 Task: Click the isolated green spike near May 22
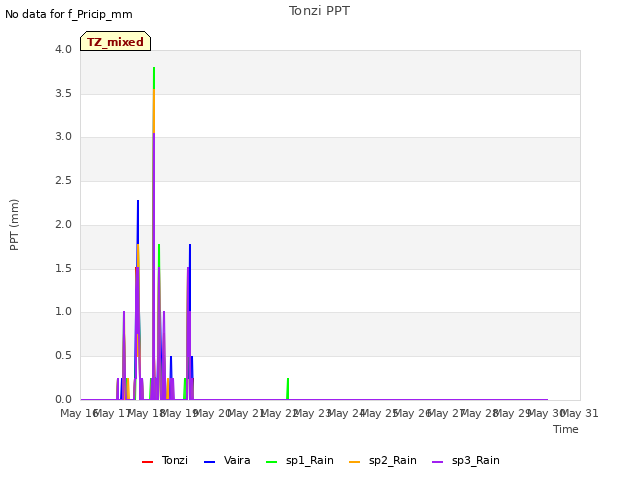[x=288, y=388]
